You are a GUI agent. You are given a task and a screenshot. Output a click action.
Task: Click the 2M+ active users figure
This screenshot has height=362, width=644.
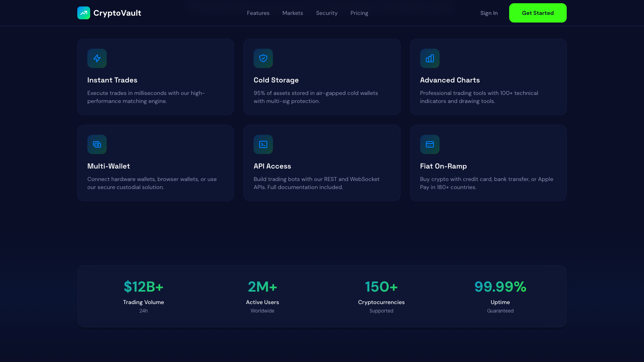262,287
